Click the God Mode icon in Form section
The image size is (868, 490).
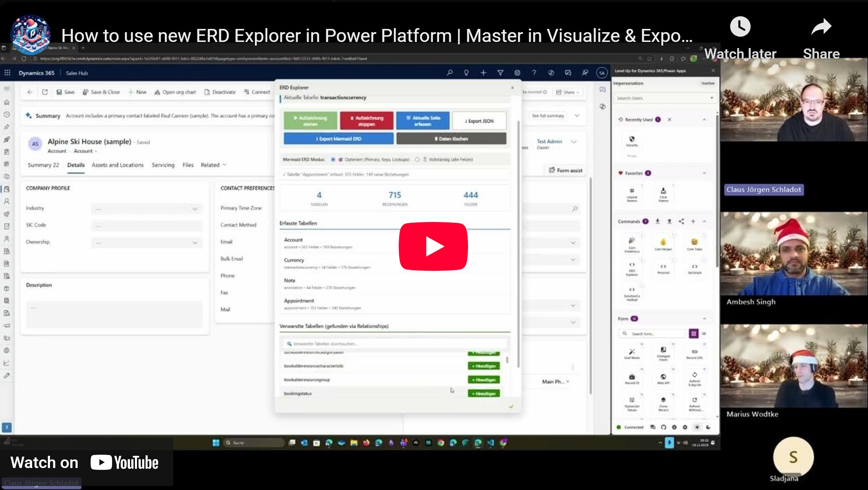click(x=632, y=352)
